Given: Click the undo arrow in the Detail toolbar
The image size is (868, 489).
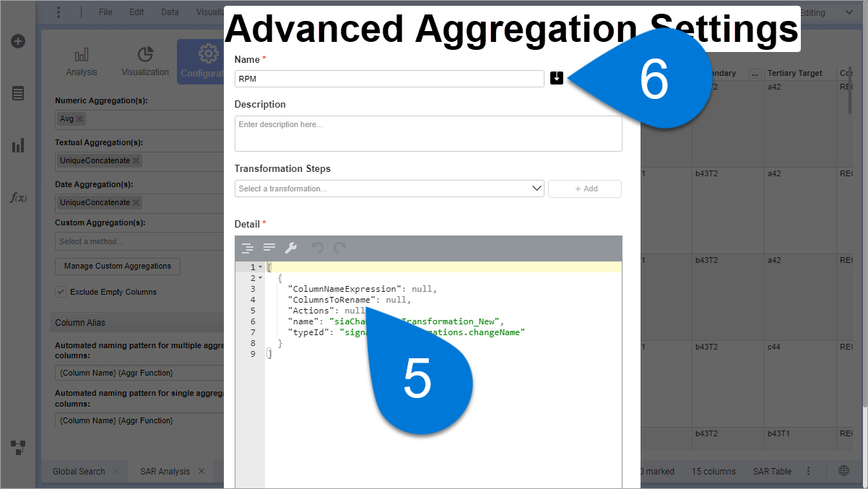Looking at the screenshot, I should tap(317, 248).
